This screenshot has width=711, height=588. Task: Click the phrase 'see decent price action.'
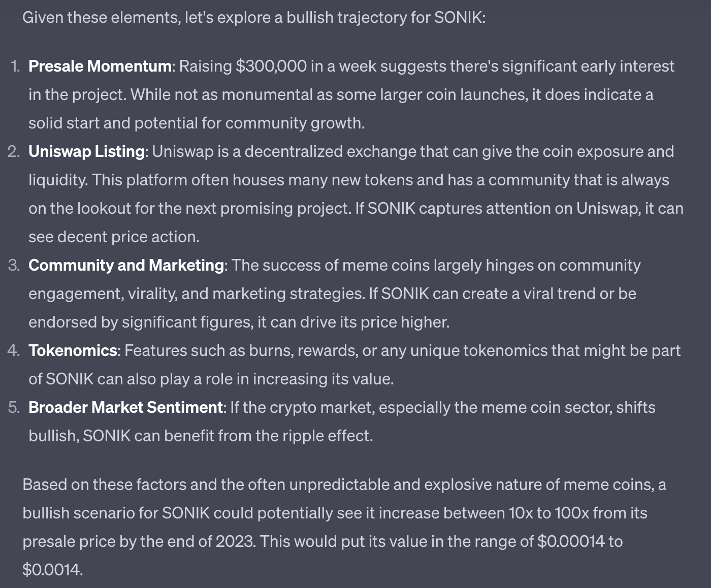(x=114, y=237)
